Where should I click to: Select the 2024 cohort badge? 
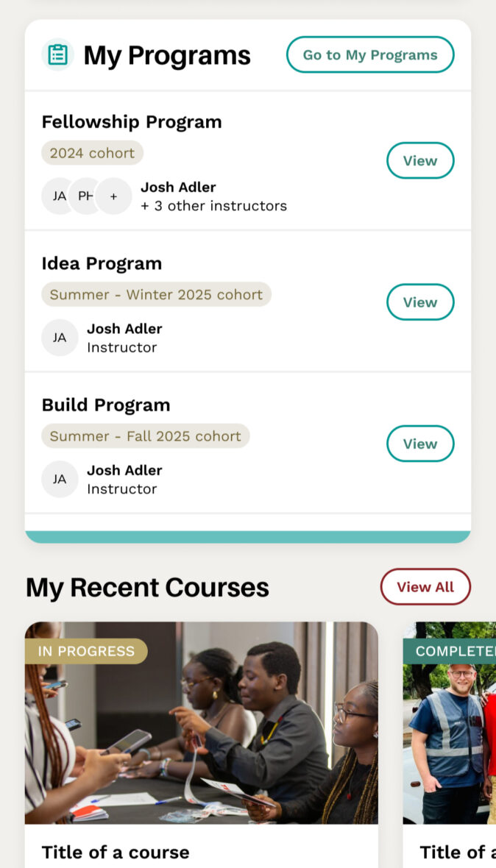(92, 152)
